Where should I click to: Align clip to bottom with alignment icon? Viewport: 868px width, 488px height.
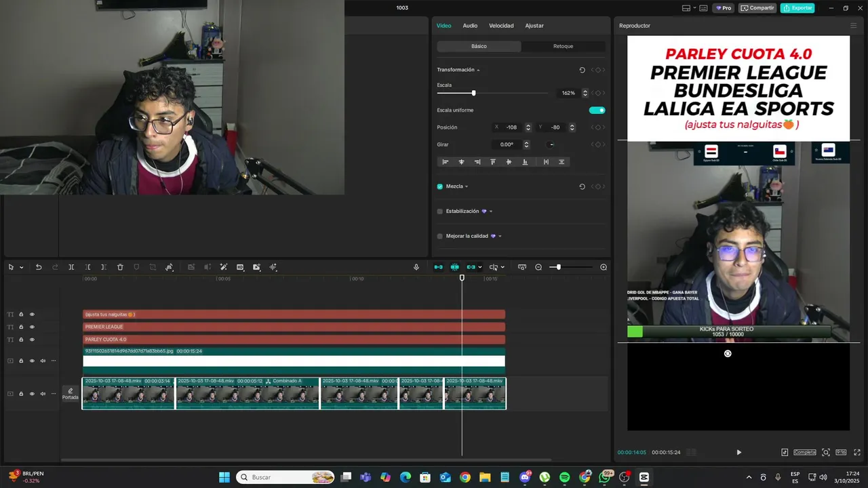coord(525,162)
